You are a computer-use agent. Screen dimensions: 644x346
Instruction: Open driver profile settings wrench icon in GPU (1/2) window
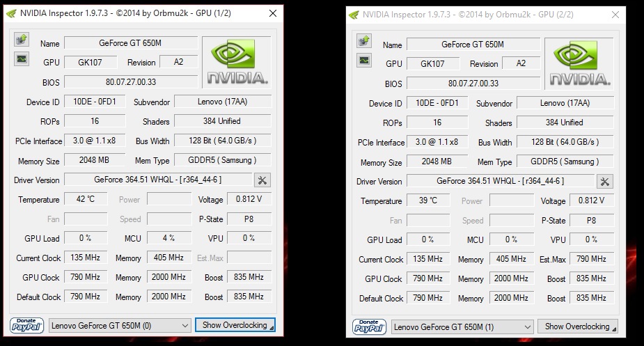pyautogui.click(x=262, y=180)
